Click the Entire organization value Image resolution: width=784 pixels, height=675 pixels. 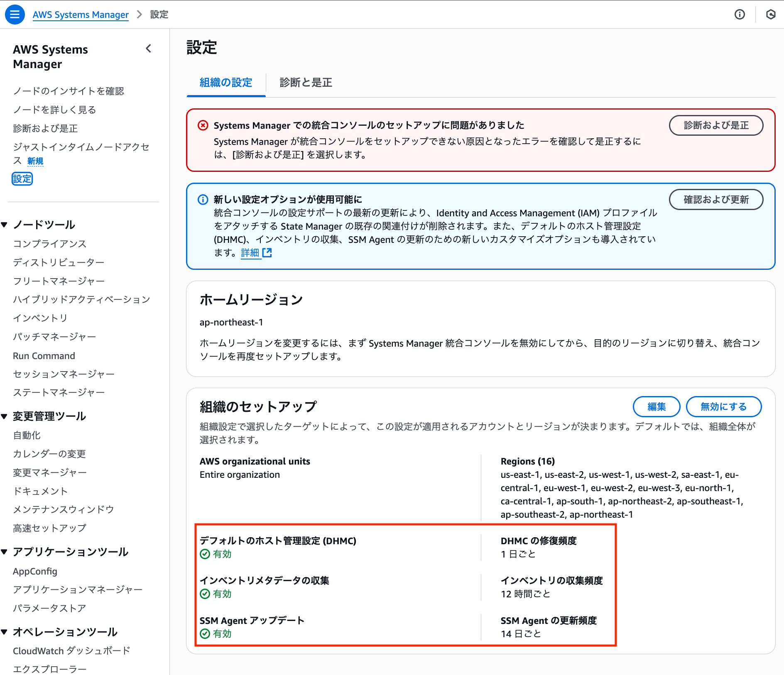(x=240, y=475)
